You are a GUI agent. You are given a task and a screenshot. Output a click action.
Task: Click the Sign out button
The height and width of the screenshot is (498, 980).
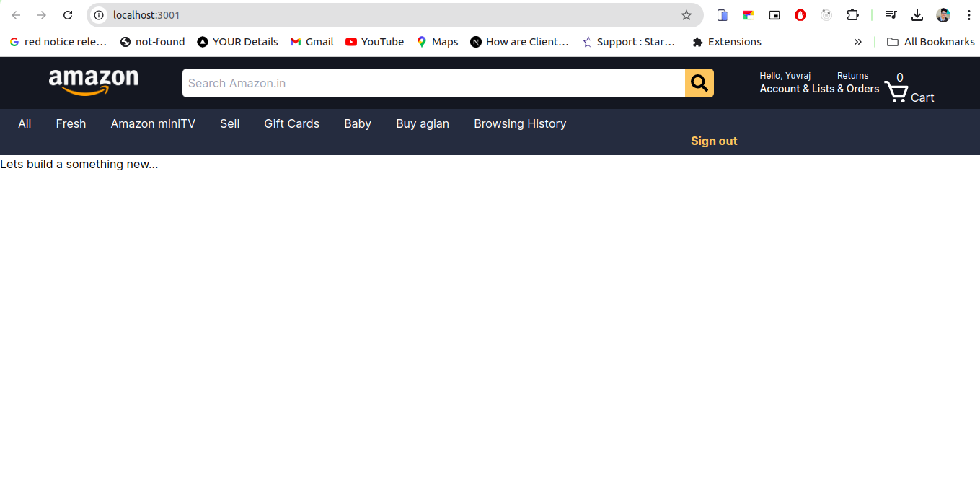(x=713, y=141)
